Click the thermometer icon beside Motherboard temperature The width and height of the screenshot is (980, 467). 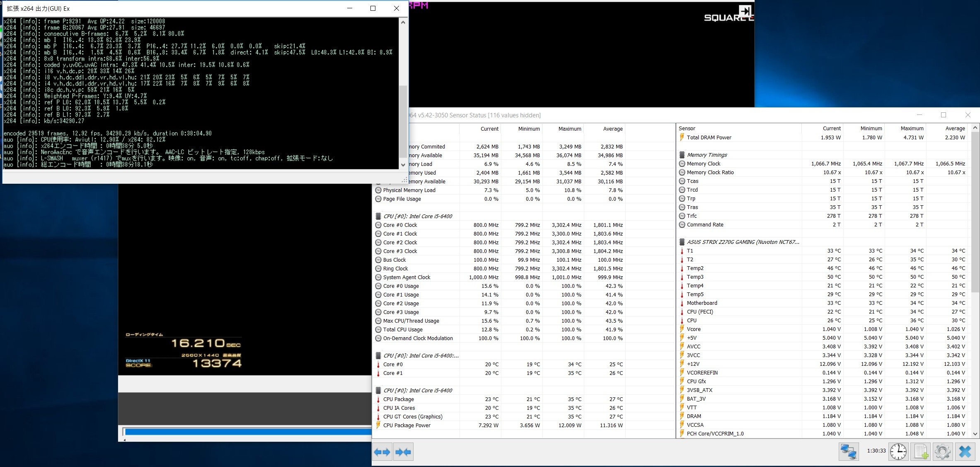click(x=682, y=303)
